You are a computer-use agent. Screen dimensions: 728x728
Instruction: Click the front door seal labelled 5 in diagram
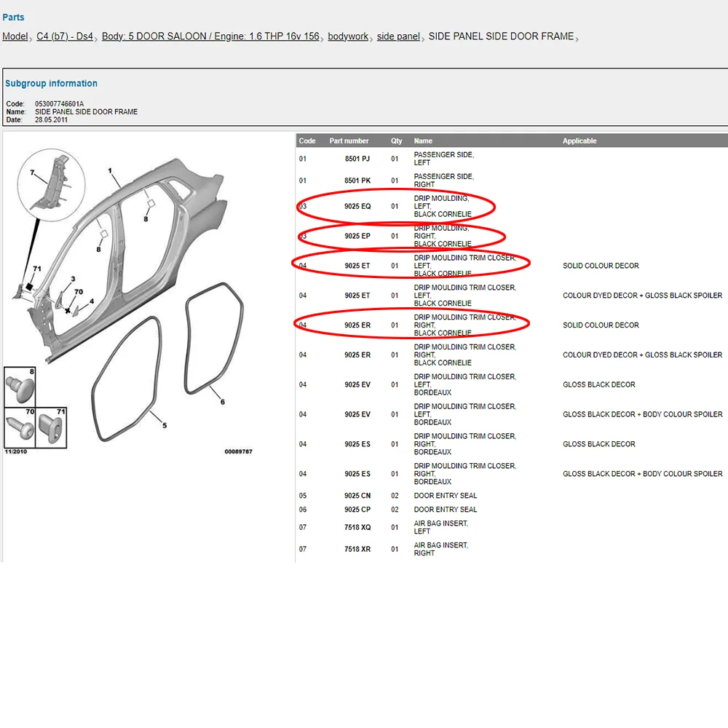[x=126, y=379]
